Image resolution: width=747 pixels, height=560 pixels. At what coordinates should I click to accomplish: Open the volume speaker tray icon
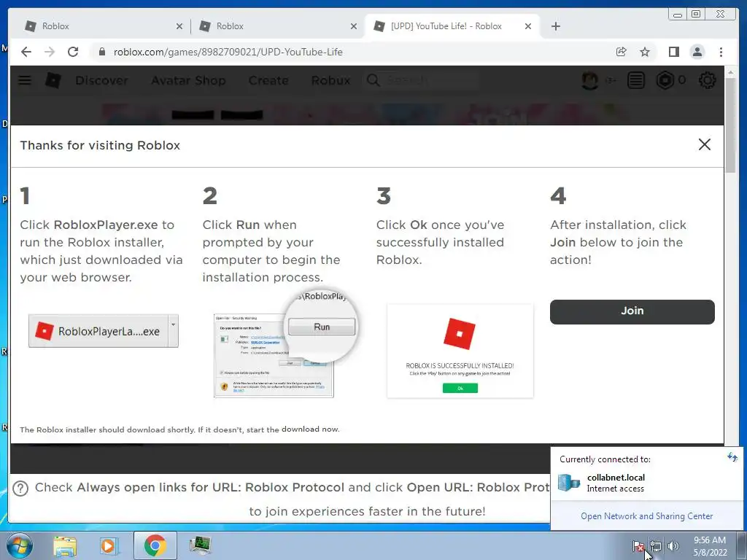pyautogui.click(x=673, y=546)
